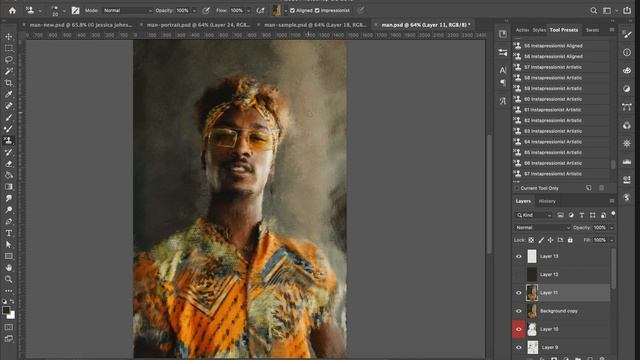The image size is (640, 360).
Task: Switch to the man-sample.psd document tab
Action: pyautogui.click(x=315, y=25)
